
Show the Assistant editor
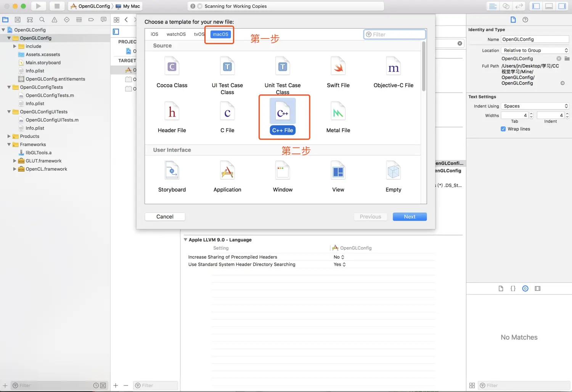click(x=506, y=6)
